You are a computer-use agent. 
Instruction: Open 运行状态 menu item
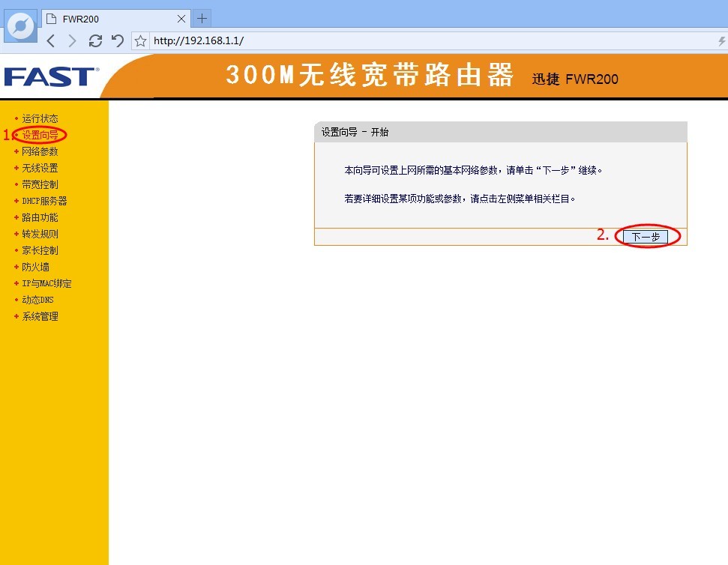pos(40,118)
